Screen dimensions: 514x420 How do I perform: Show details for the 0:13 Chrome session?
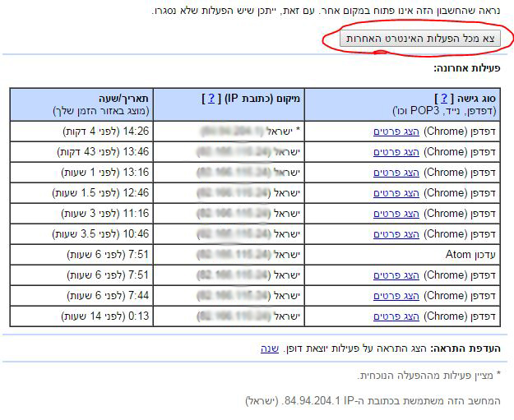click(x=396, y=316)
